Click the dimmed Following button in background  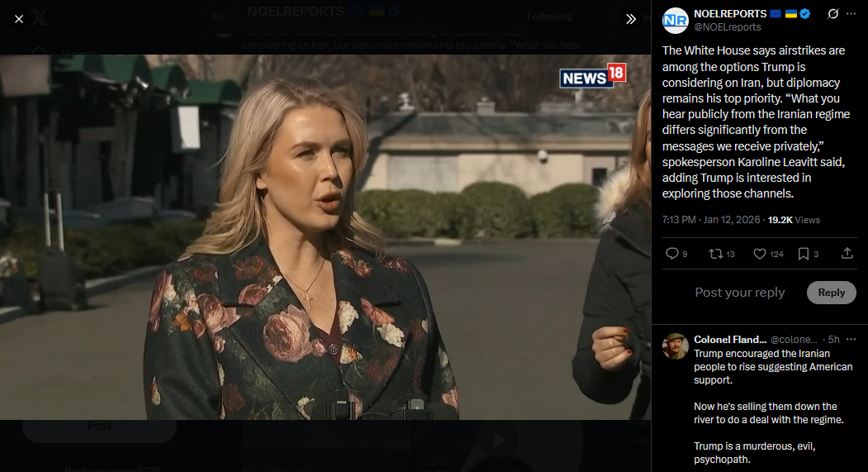[x=549, y=17]
